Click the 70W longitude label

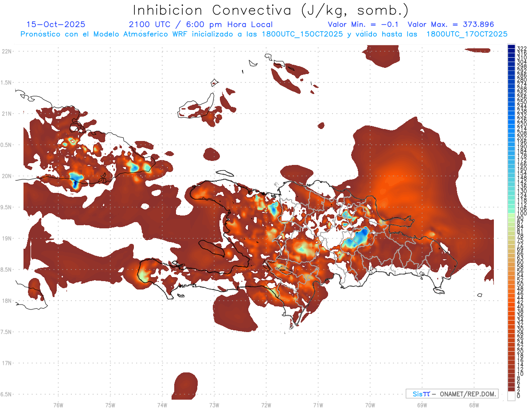pyautogui.click(x=370, y=405)
